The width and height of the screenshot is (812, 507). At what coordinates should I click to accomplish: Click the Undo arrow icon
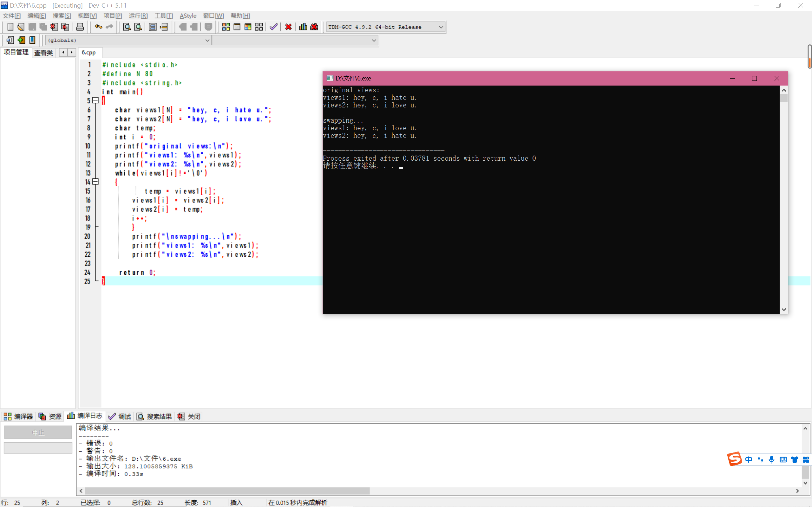[x=98, y=27]
